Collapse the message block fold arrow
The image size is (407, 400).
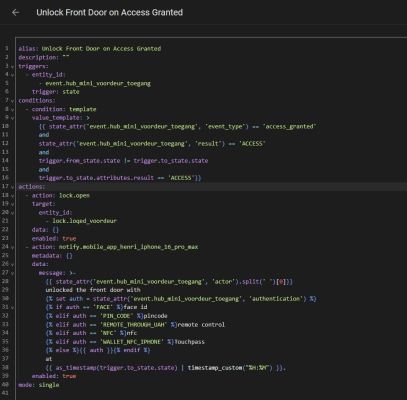click(12, 273)
